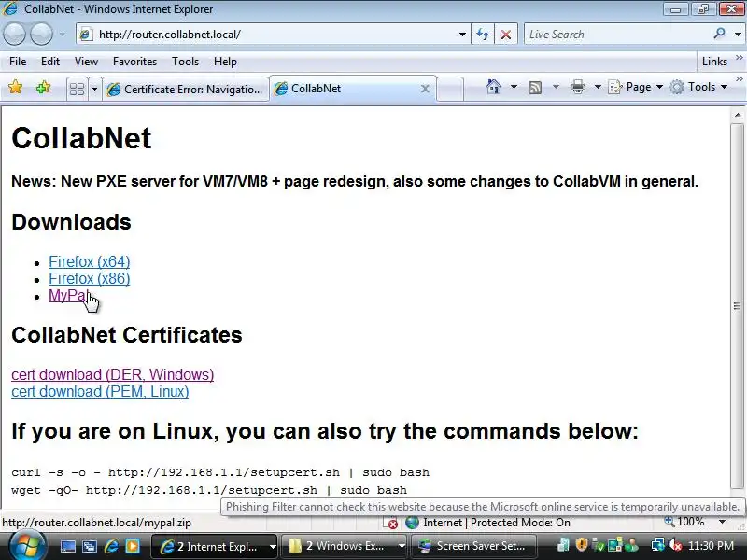Image resolution: width=747 pixels, height=560 pixels.
Task: Click the zoom level 100% button
Action: (x=685, y=522)
